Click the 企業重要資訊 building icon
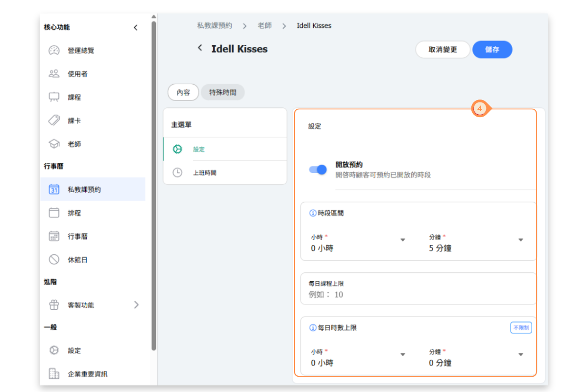 pyautogui.click(x=54, y=374)
